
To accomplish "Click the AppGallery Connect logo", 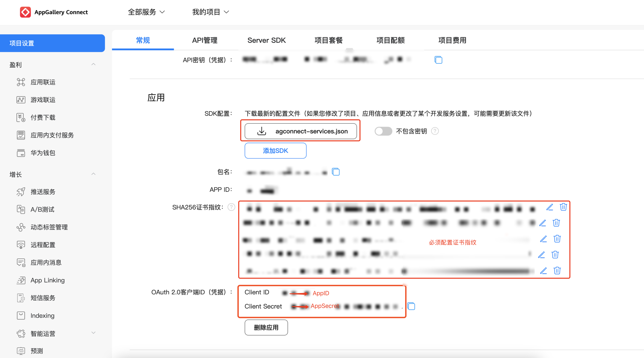I will coord(54,12).
